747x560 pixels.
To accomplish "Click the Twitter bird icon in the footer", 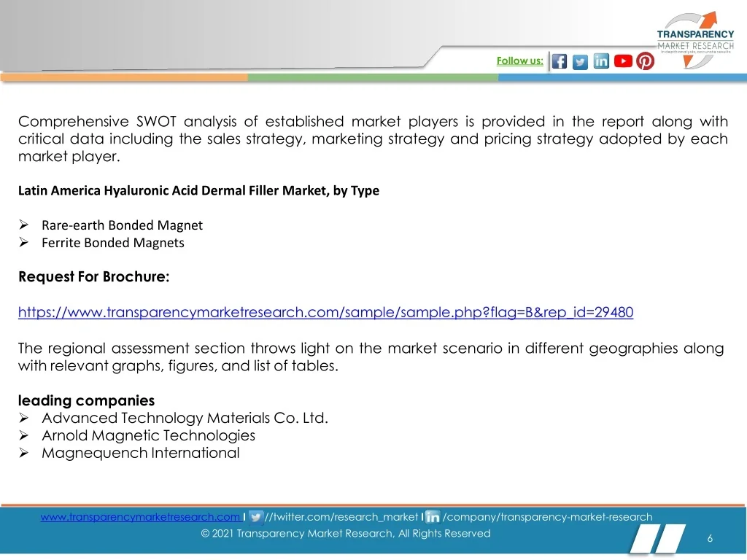I will pyautogui.click(x=256, y=517).
